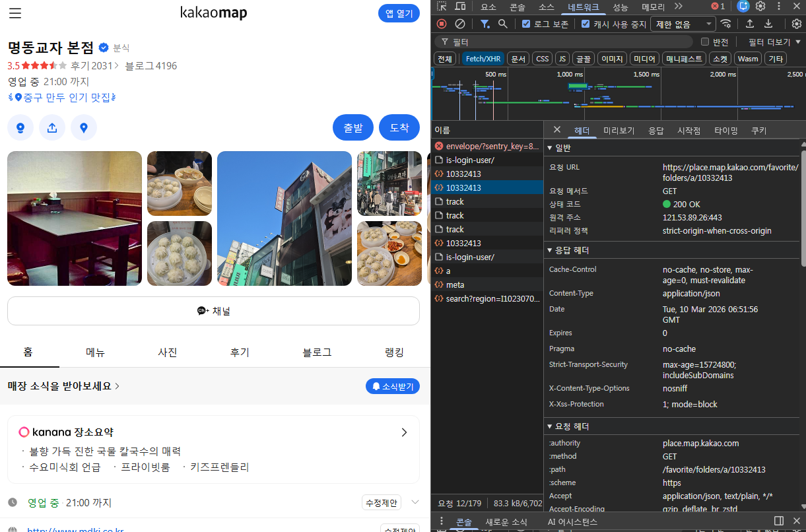Toggle the 캐시 사용 중지 checkbox

coord(586,24)
